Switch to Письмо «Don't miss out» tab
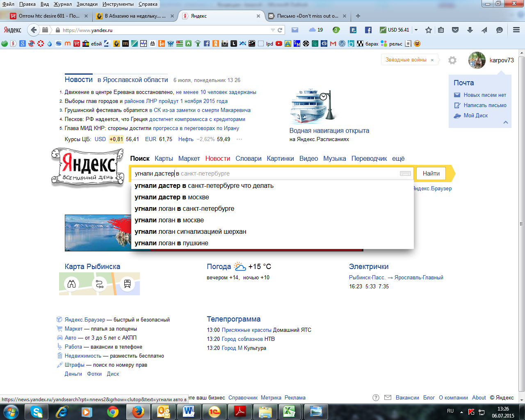525x420 pixels. [x=307, y=16]
